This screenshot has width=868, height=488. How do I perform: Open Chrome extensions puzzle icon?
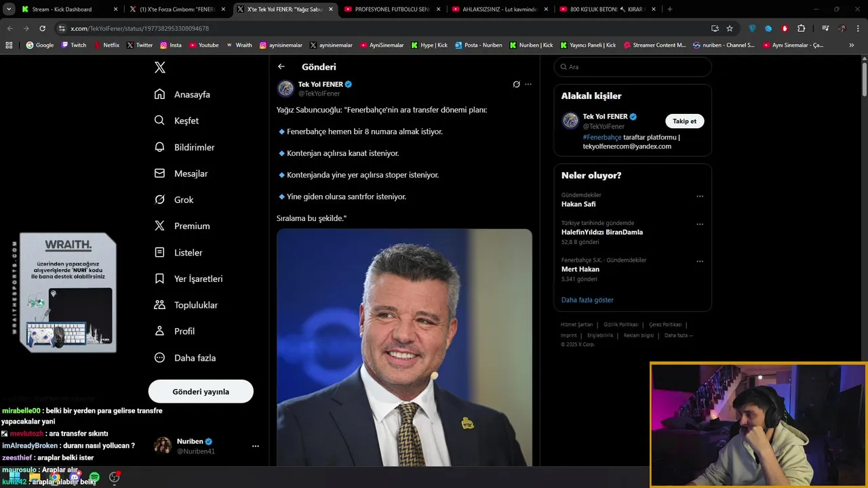click(x=802, y=28)
